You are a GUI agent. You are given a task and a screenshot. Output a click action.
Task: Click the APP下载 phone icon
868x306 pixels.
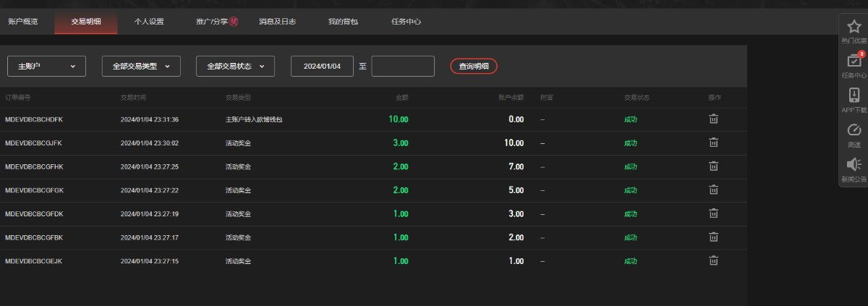click(854, 95)
